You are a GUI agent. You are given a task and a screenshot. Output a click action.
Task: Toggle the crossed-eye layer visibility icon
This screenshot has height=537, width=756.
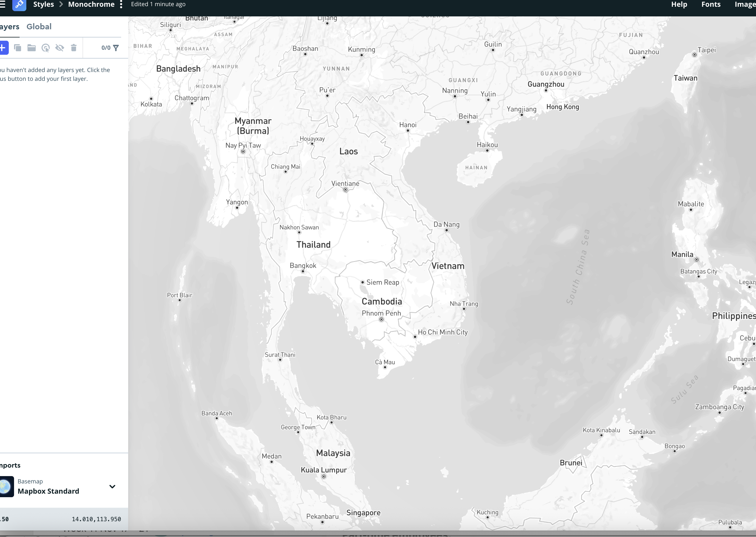point(60,48)
